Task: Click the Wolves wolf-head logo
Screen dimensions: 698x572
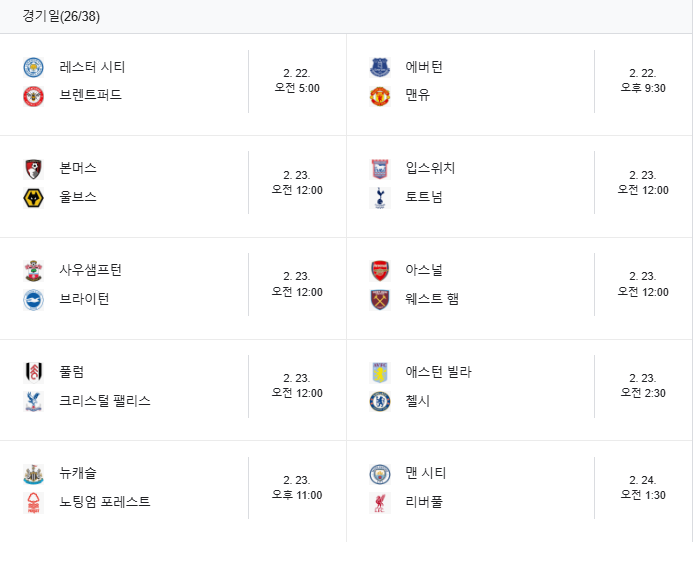Action: click(33, 198)
